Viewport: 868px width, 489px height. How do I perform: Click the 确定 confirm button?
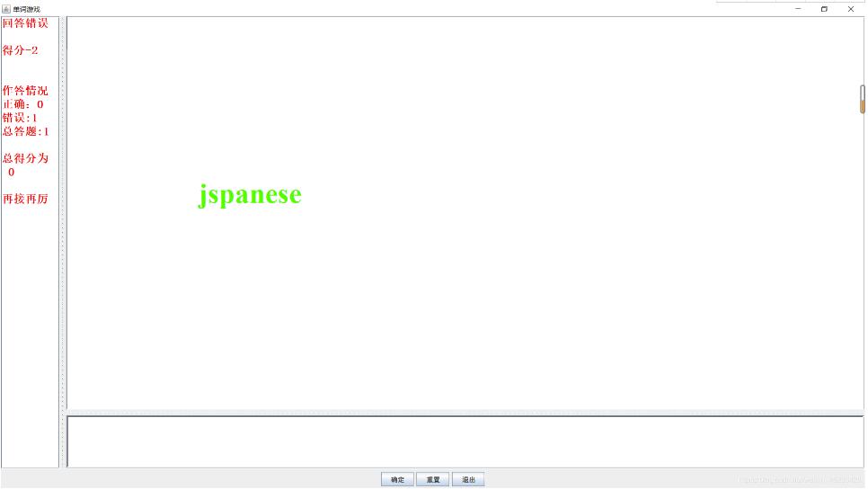tap(397, 480)
